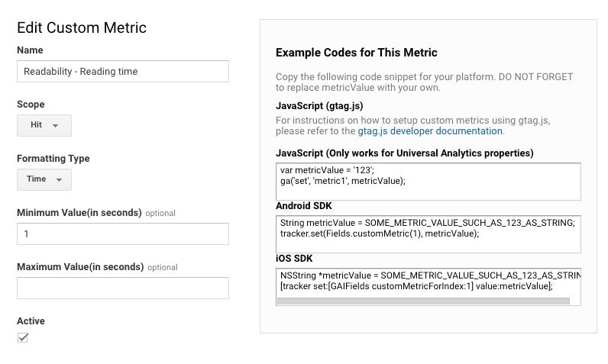
Task: Click the Scope label text
Action: (x=31, y=105)
